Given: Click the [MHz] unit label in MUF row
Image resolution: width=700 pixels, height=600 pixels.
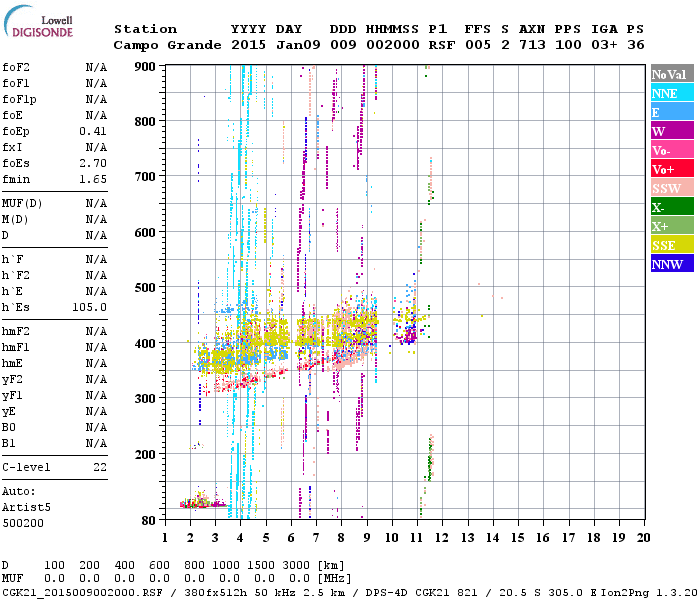Looking at the screenshot, I should (334, 578).
